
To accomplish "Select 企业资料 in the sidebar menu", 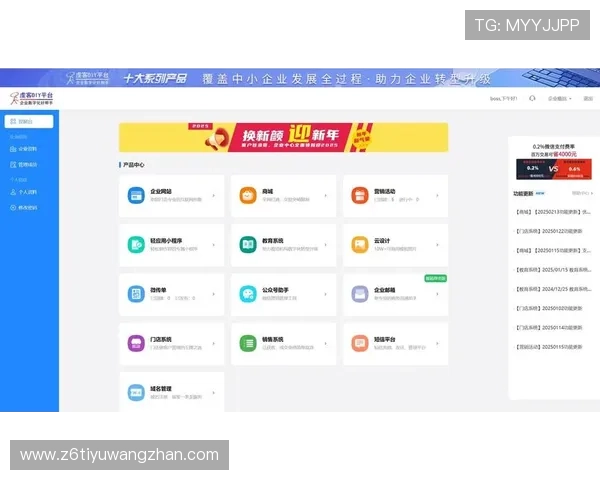I will [x=29, y=149].
